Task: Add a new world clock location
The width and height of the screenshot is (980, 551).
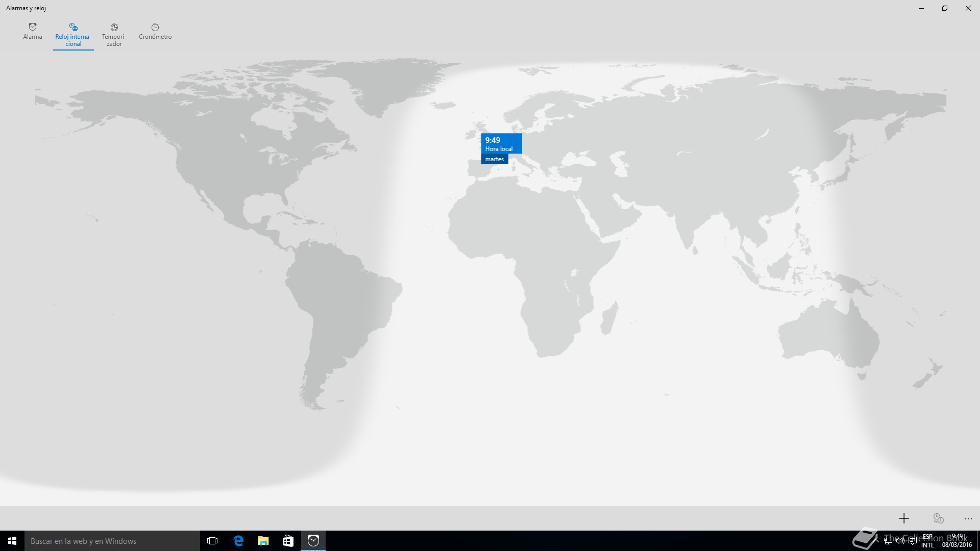Action: pos(904,518)
